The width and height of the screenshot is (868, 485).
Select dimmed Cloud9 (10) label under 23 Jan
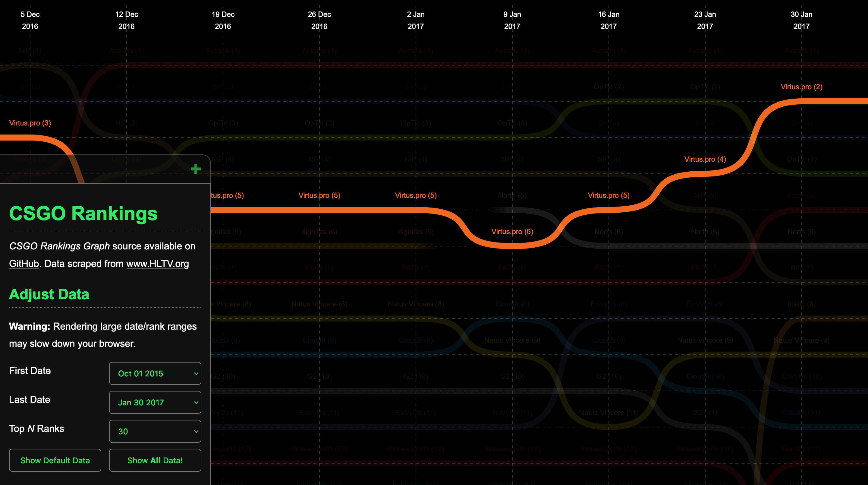pos(705,376)
